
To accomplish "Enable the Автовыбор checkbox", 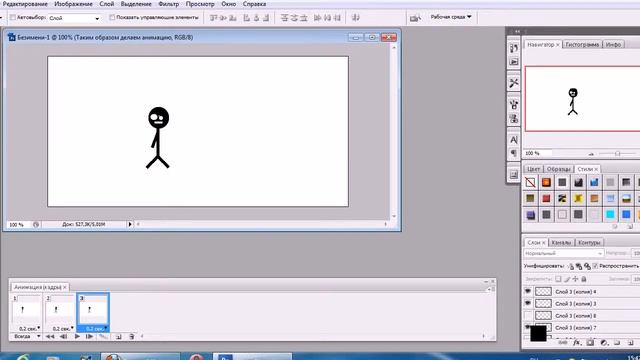I will click(x=13, y=18).
